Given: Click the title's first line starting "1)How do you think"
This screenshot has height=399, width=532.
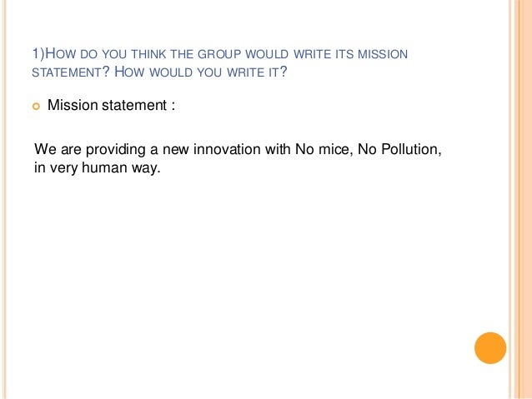Looking at the screenshot, I should 220,54.
